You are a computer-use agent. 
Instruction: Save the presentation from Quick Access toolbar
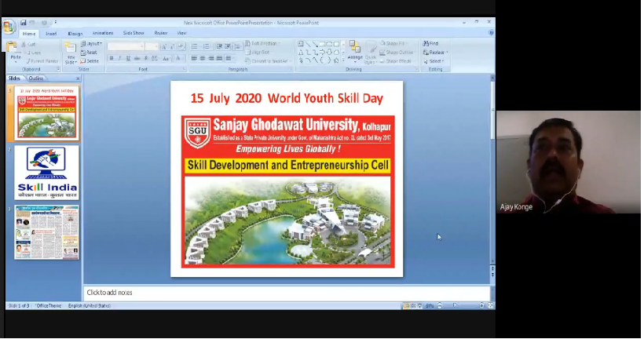coord(24,23)
